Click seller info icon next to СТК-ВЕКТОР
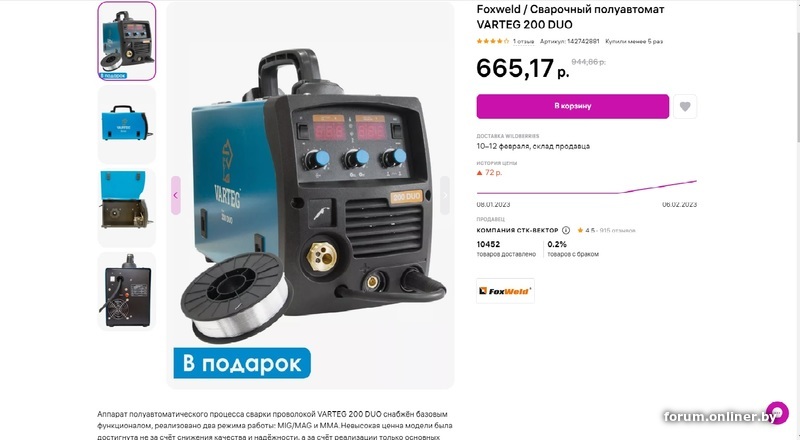Image resolution: width=800 pixels, height=440 pixels. coord(566,230)
